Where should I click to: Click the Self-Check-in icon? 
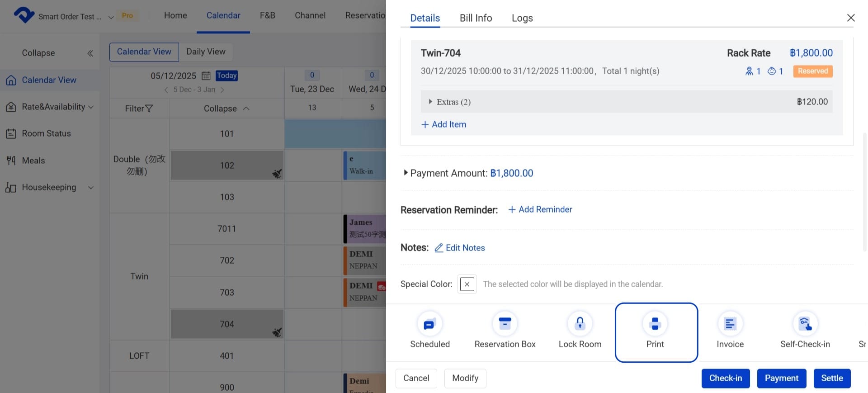tap(805, 324)
